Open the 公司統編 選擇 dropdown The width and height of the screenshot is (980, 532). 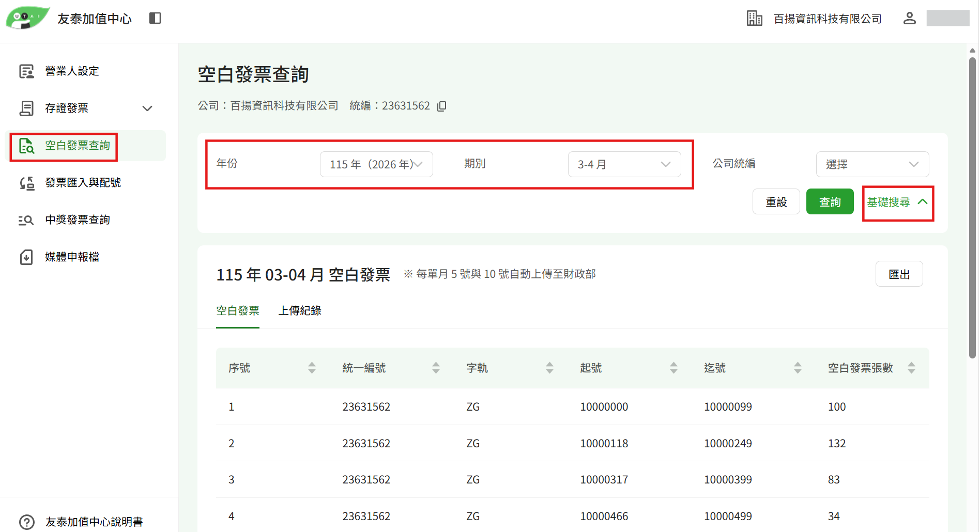[x=872, y=164]
